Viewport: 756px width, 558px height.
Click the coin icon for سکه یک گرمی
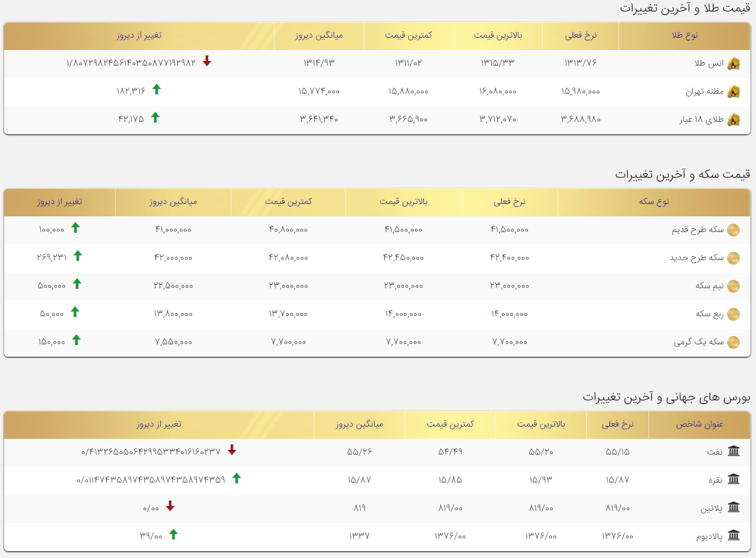pos(733,342)
